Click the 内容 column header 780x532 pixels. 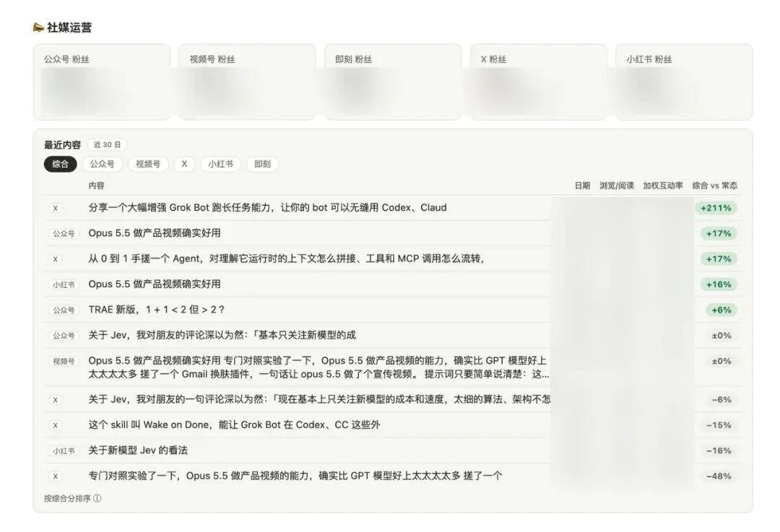click(97, 186)
